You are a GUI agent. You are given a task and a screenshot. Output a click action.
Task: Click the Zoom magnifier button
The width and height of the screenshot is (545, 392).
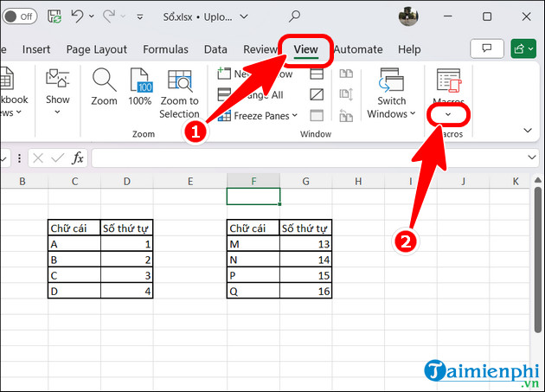tap(104, 87)
